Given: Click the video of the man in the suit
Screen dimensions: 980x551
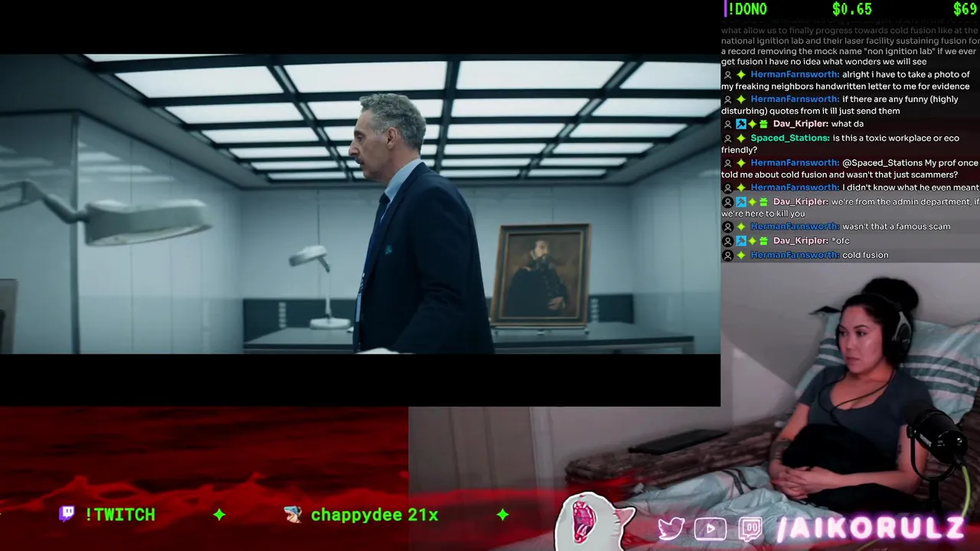Looking at the screenshot, I should (360, 204).
